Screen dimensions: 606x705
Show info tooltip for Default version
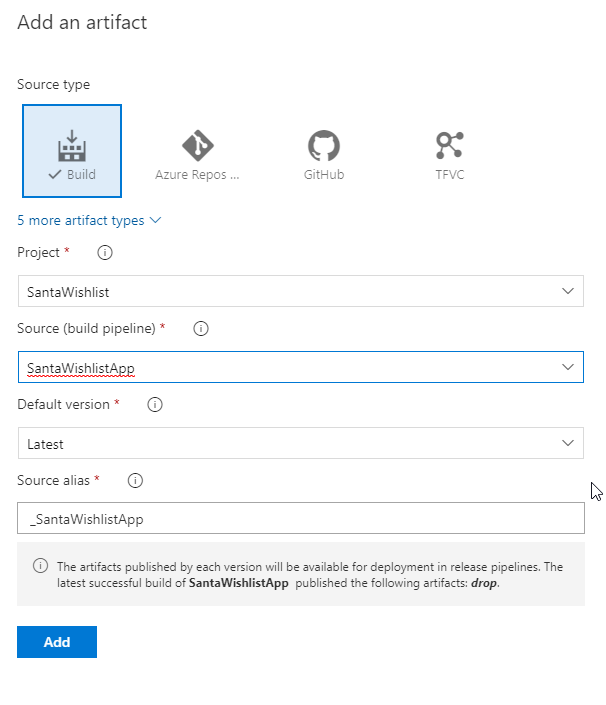(x=155, y=404)
